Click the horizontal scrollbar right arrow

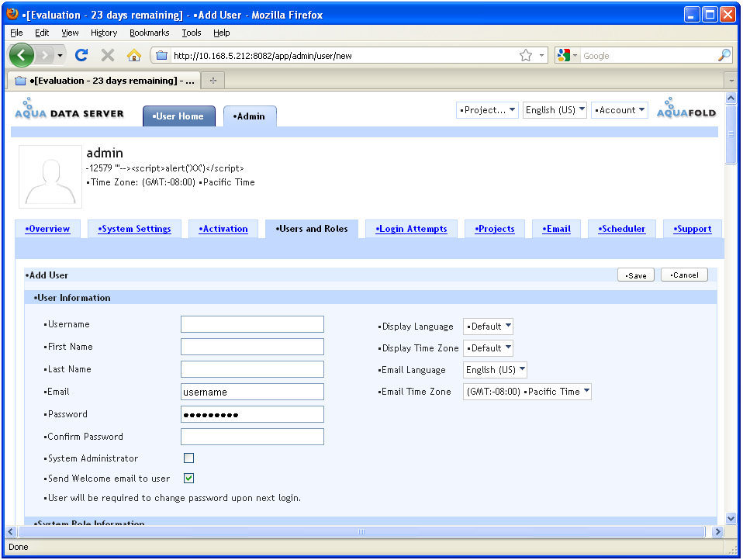[717, 531]
